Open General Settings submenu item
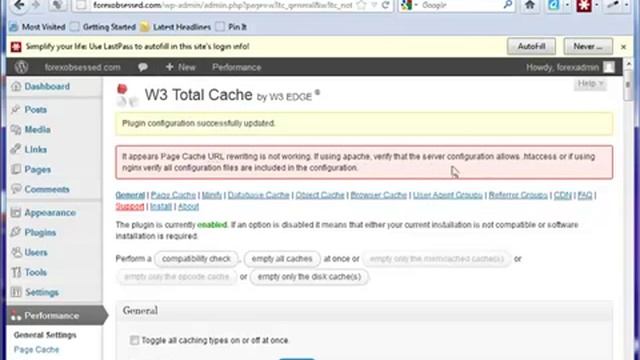The height and width of the screenshot is (360, 640). (45, 335)
